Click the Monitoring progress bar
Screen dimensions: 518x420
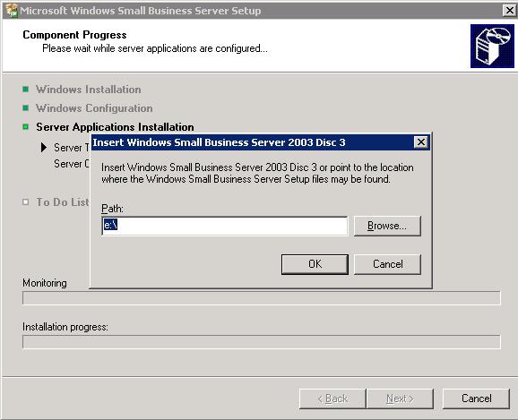[262, 298]
